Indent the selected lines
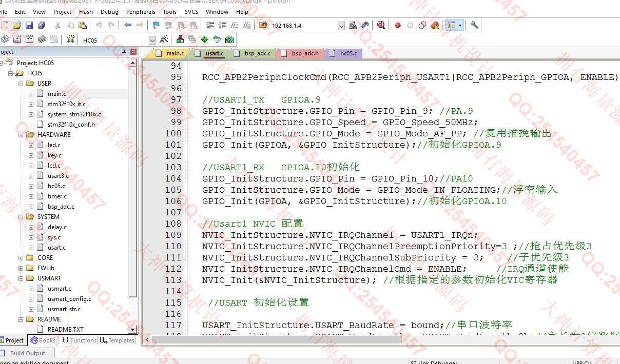 coord(210,25)
